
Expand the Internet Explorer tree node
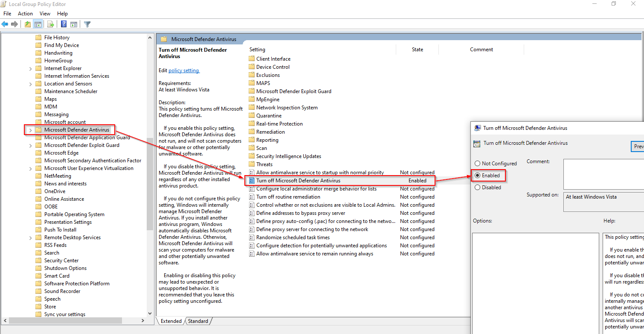31,69
